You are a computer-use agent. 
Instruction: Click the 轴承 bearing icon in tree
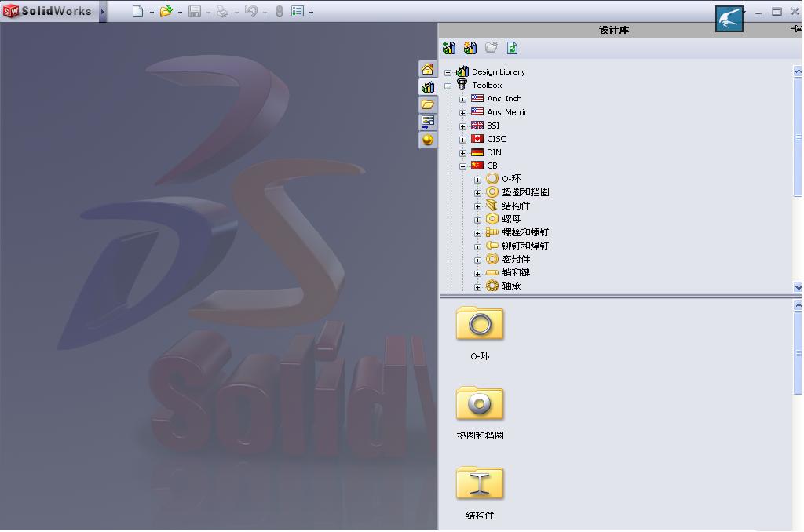[x=492, y=286]
